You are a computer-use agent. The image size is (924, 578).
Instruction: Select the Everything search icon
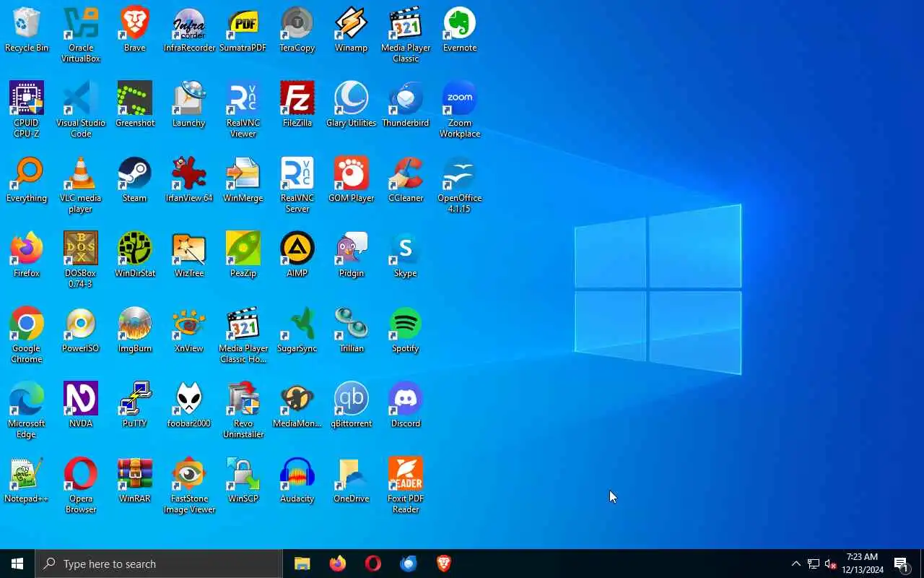pyautogui.click(x=27, y=181)
